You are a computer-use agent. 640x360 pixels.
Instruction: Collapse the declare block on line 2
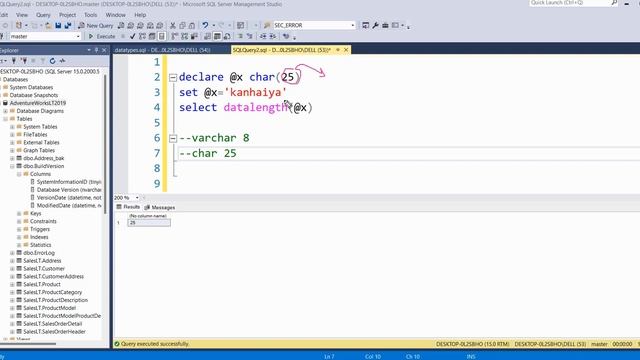point(173,77)
